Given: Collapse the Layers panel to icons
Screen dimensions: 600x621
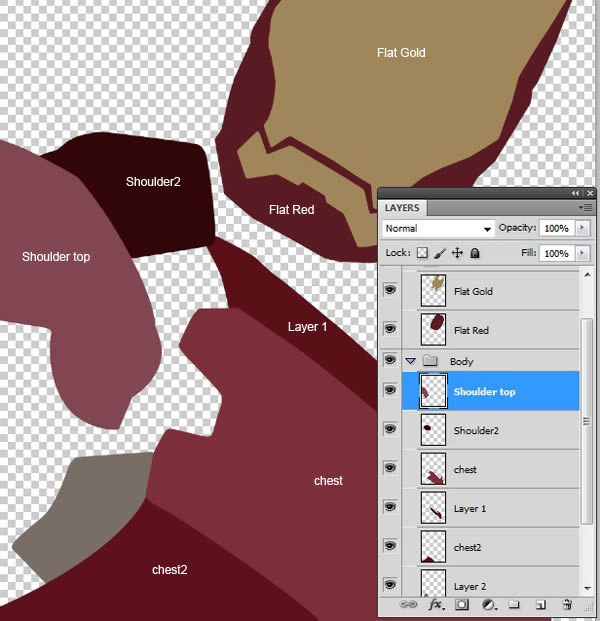Looking at the screenshot, I should point(575,193).
